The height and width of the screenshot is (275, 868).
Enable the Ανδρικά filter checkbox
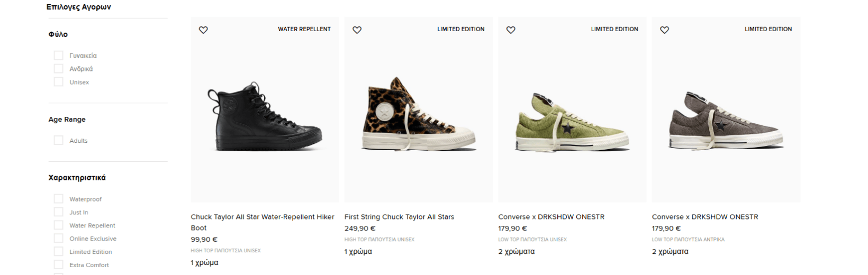[x=59, y=69]
